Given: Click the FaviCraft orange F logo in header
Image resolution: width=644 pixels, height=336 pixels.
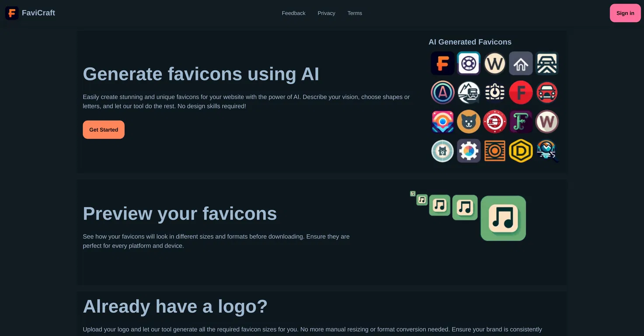Looking at the screenshot, I should 12,13.
